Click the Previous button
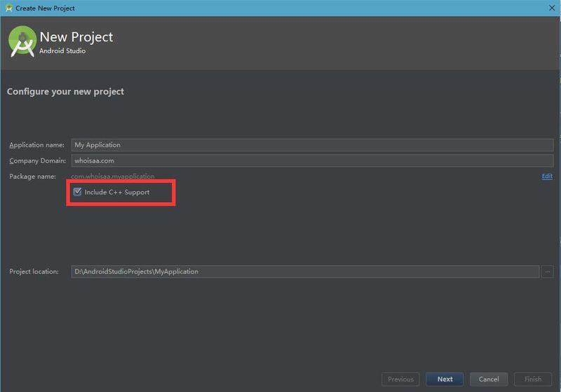Image resolution: width=561 pixels, height=392 pixels. click(x=400, y=379)
